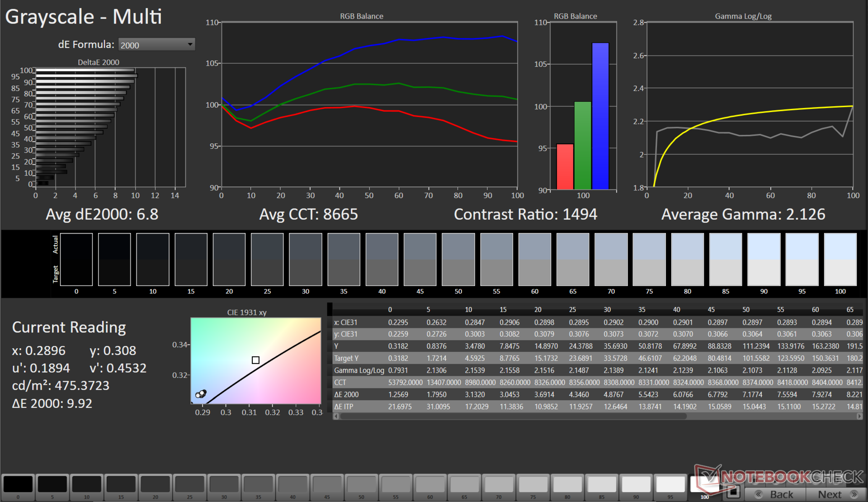Click the left arrow of the table scrollbar
Viewport: 868px width, 502px height.
[336, 417]
